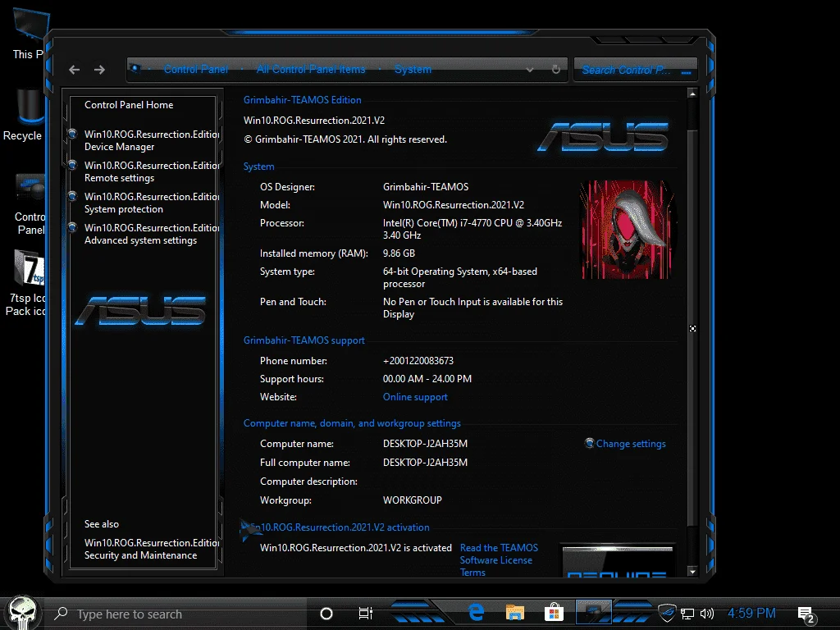Viewport: 840px width, 630px height.
Task: Click Change settings for computer name
Action: pyautogui.click(x=631, y=444)
